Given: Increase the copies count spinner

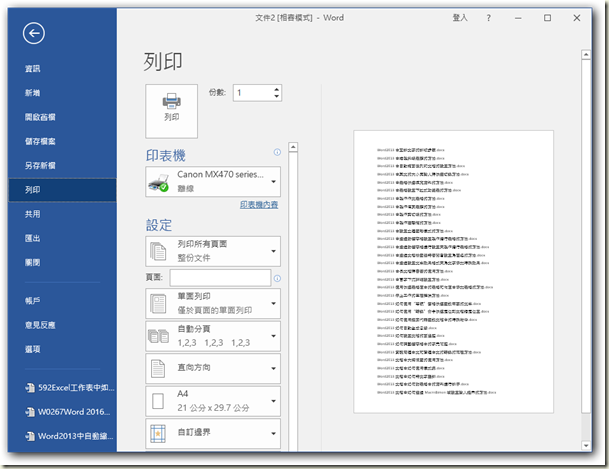Looking at the screenshot, I should [x=277, y=89].
